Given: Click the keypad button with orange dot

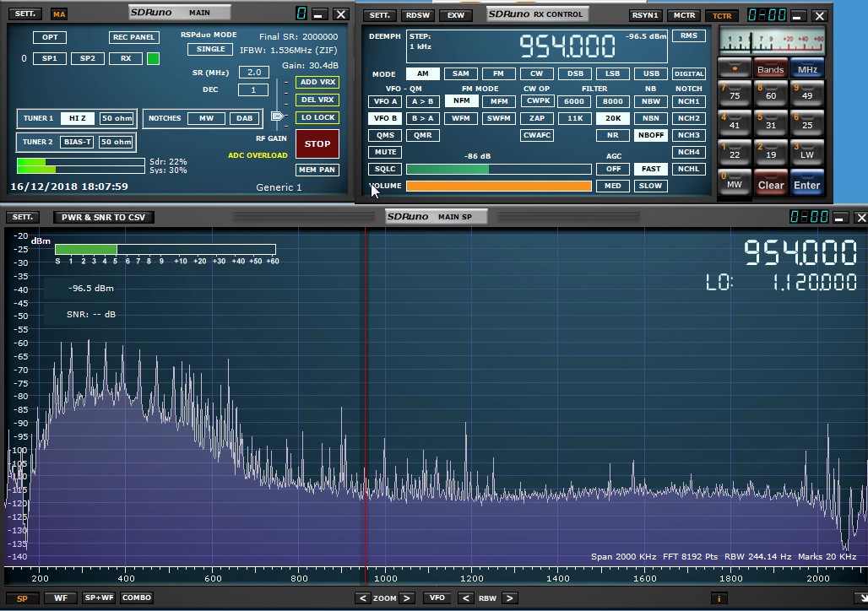Looking at the screenshot, I should point(735,68).
